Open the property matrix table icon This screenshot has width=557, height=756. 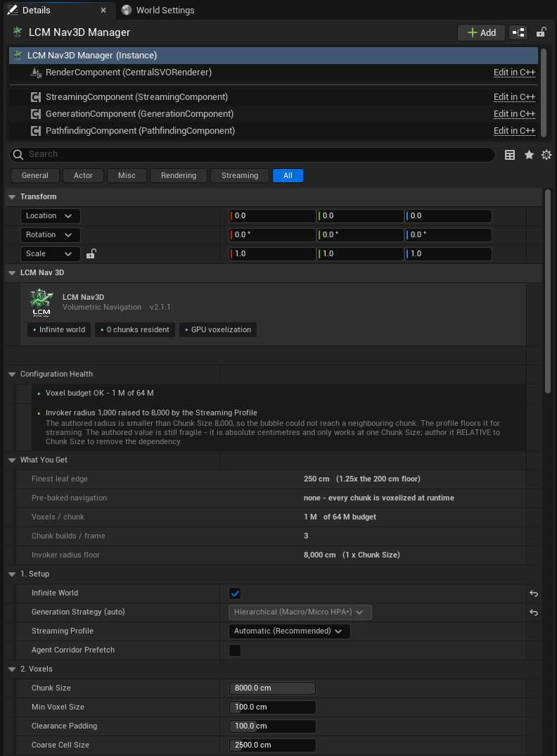pos(510,155)
